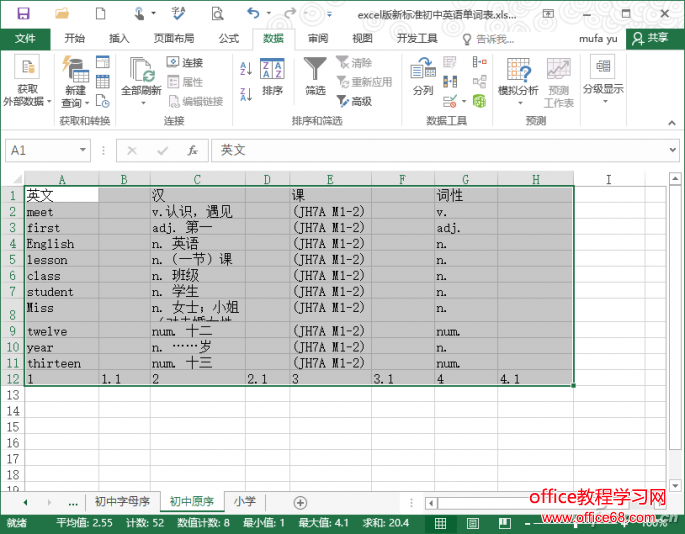Expand Data Validation dropdown arrow
The image size is (685, 534).
coord(464,101)
